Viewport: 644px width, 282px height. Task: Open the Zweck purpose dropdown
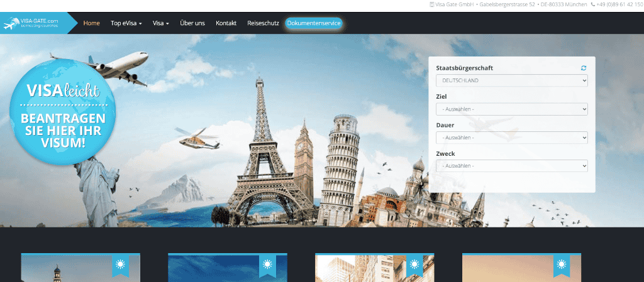pyautogui.click(x=511, y=166)
